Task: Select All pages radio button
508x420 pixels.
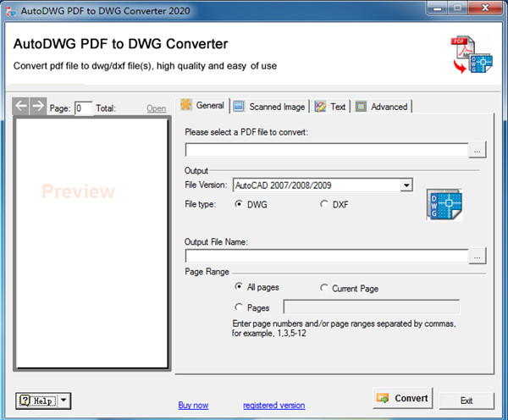Action: (239, 286)
